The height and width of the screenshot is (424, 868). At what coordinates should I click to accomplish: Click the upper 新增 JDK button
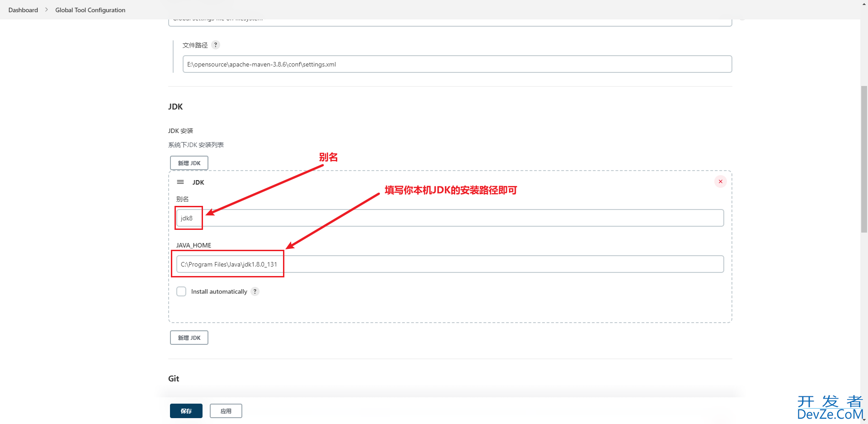point(189,163)
